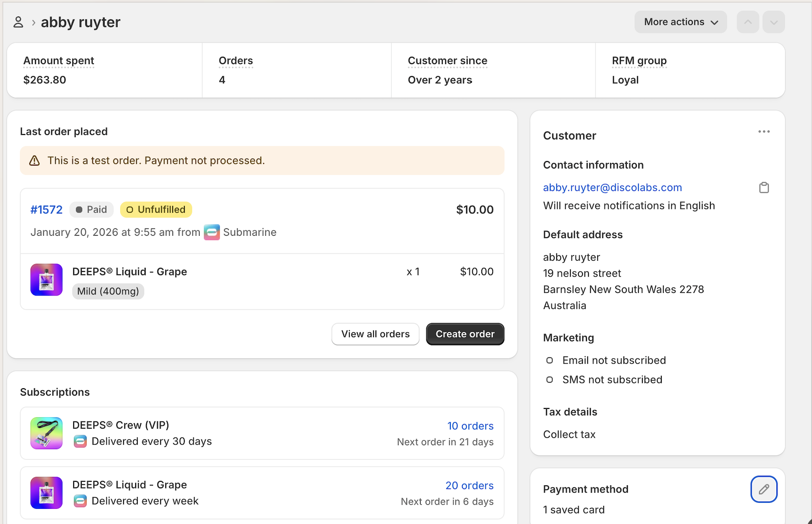This screenshot has width=812, height=524.
Task: Open the abby.ruyter@discolabs.com email link
Action: (612, 187)
